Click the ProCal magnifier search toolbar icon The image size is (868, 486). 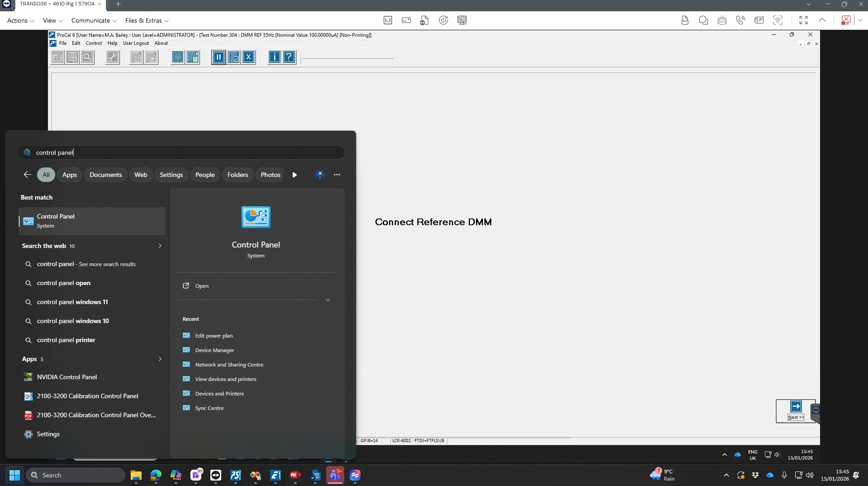[x=87, y=57]
